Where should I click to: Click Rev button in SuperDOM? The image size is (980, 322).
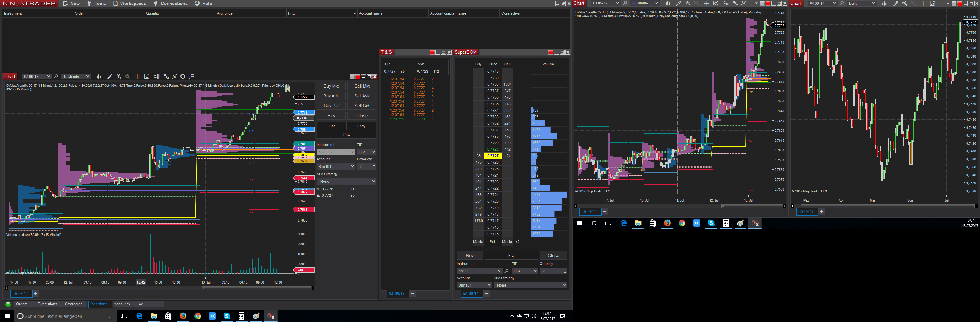tap(470, 256)
